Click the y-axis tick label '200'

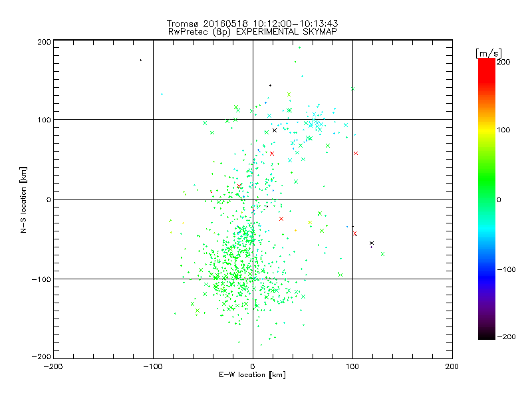click(44, 42)
